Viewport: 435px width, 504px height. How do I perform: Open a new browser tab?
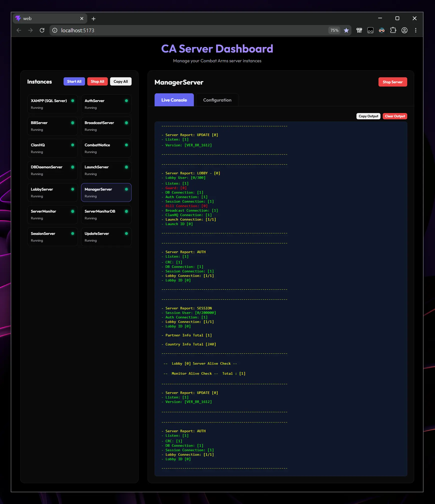click(x=94, y=19)
